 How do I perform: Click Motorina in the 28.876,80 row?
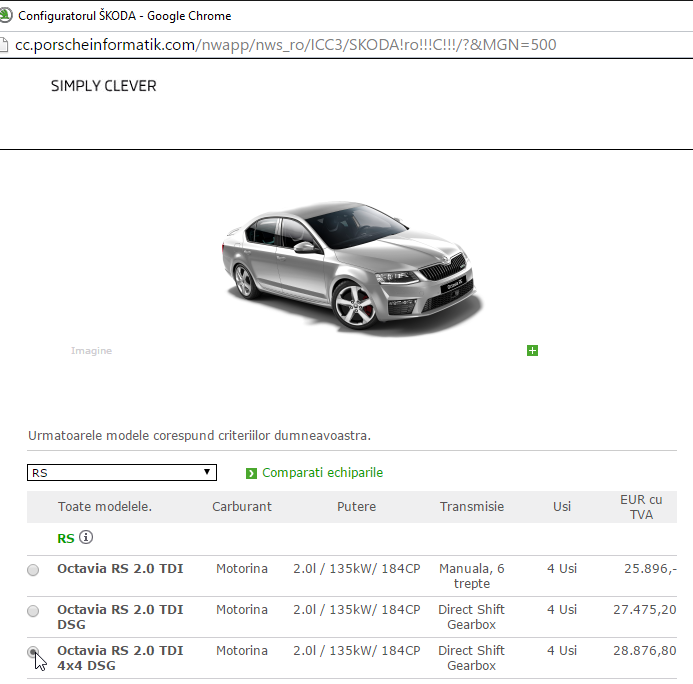[x=242, y=650]
